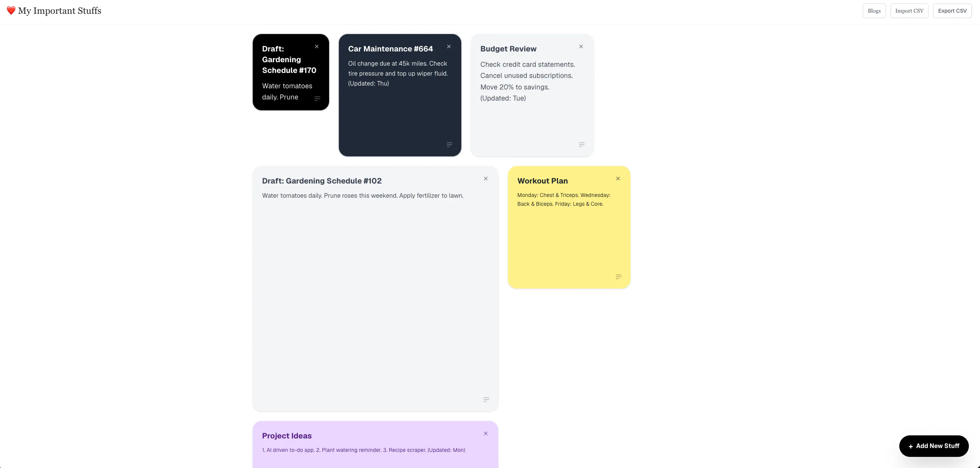Remove the Budget Review note
This screenshot has height=468, width=980.
(581, 46)
